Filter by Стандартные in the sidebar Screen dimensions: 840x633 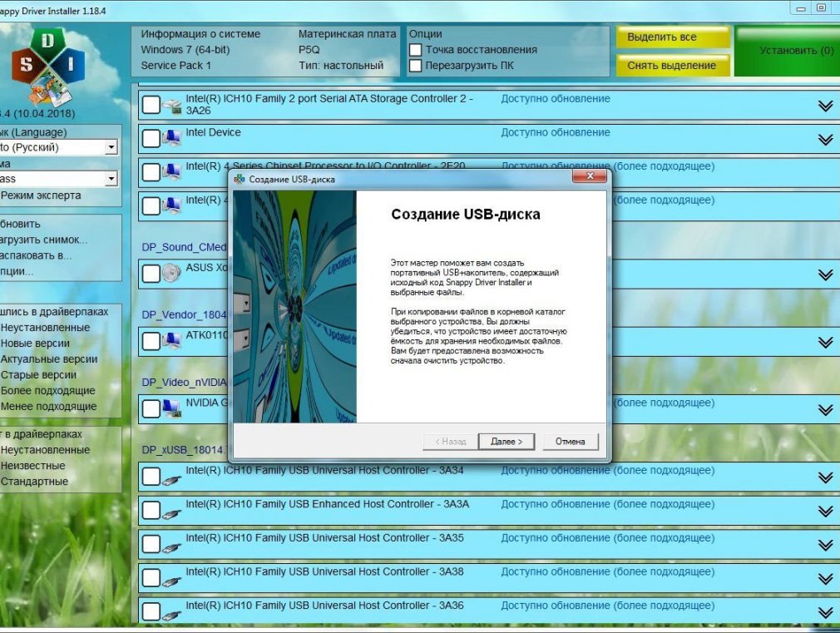[34, 482]
